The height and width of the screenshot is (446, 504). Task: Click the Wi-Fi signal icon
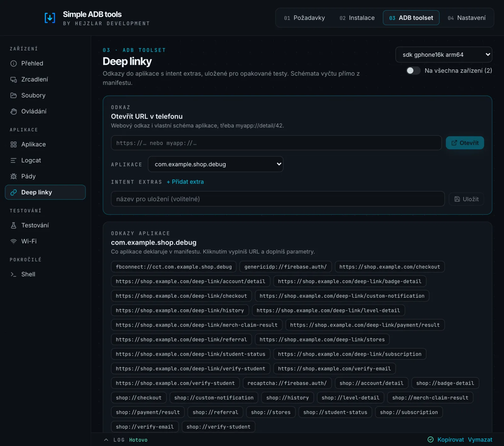click(x=14, y=242)
